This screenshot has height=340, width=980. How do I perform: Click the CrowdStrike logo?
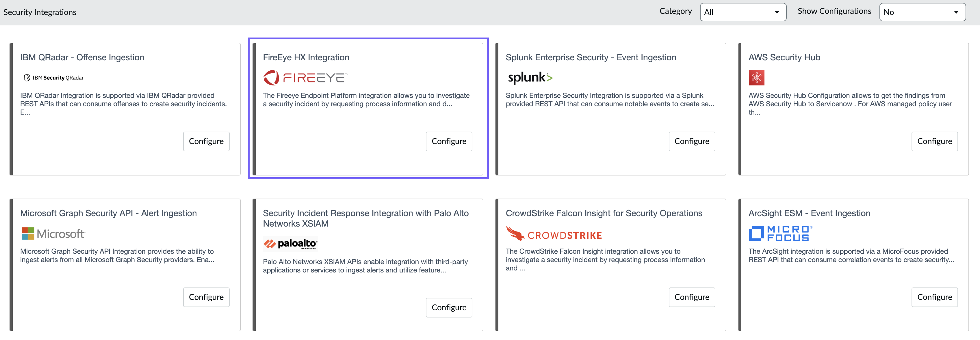[x=554, y=233]
